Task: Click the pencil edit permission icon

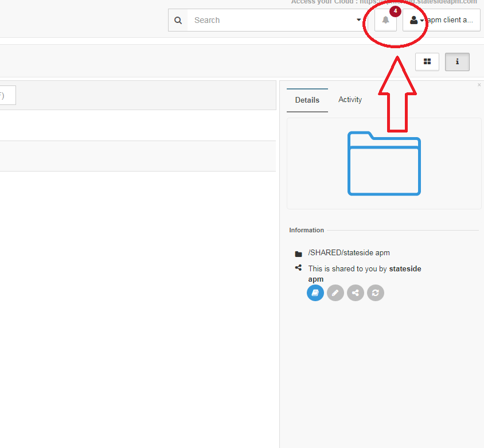Action: click(x=335, y=293)
